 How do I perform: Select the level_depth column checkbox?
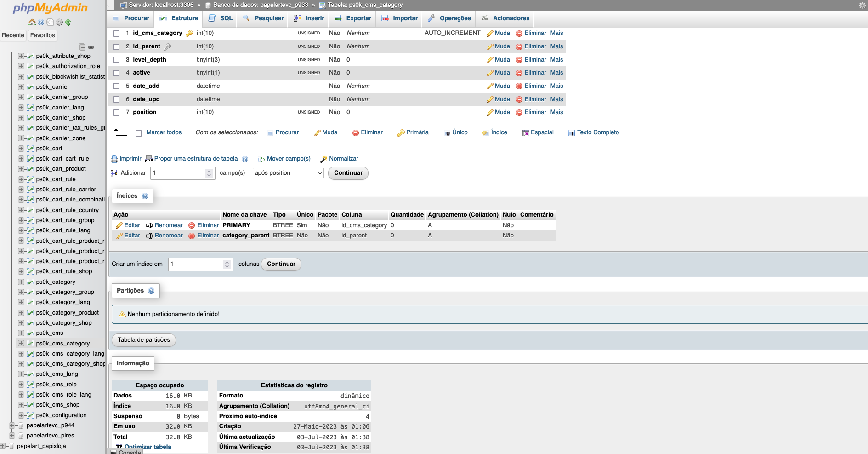click(x=116, y=60)
